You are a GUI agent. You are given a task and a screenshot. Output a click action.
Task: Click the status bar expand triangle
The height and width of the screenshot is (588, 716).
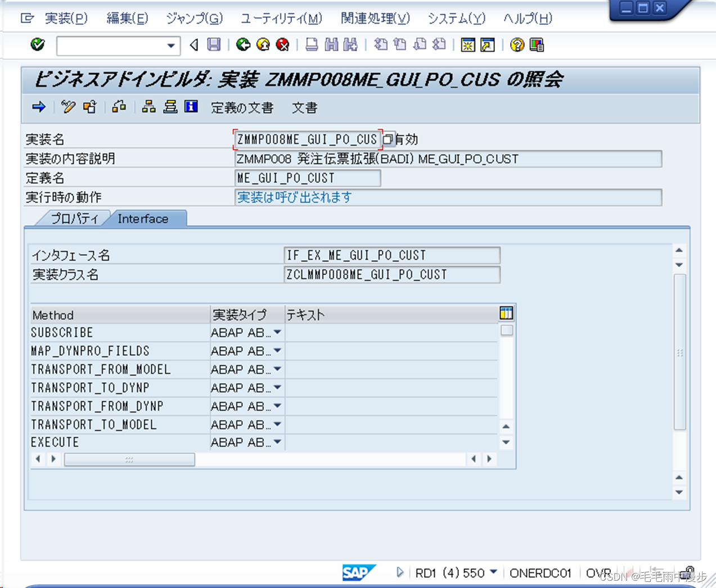pos(399,572)
